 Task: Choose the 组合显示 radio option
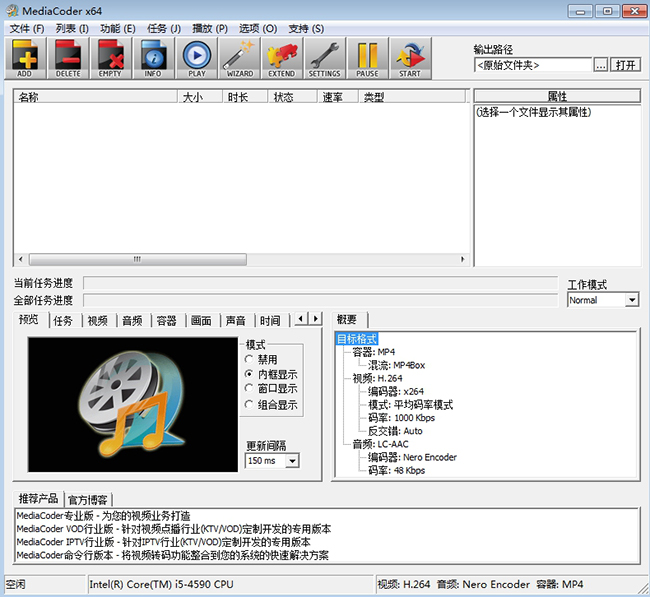pos(249,404)
